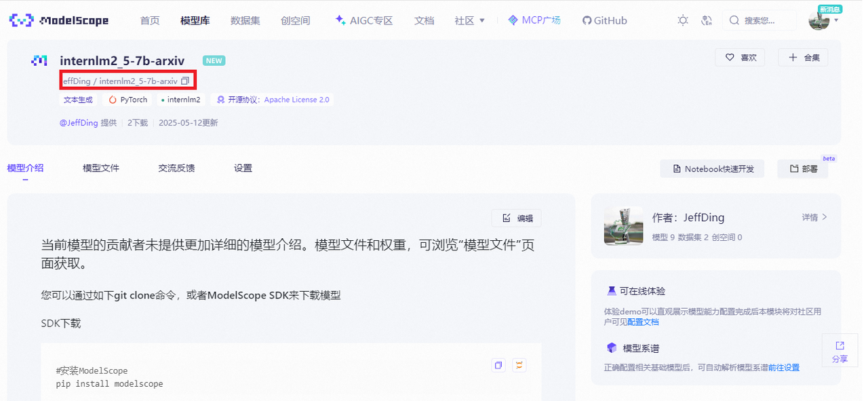
Task: Open author JeffDing avatar thumbnail
Action: tap(623, 225)
